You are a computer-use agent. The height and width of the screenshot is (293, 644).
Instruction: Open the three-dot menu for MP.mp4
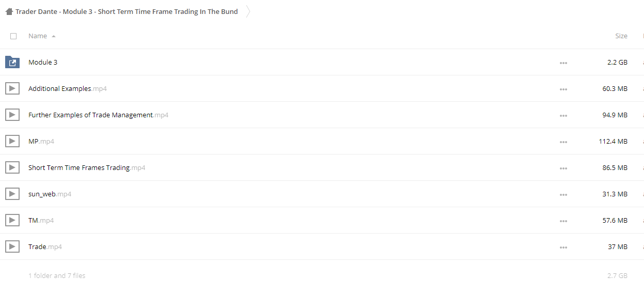click(563, 142)
